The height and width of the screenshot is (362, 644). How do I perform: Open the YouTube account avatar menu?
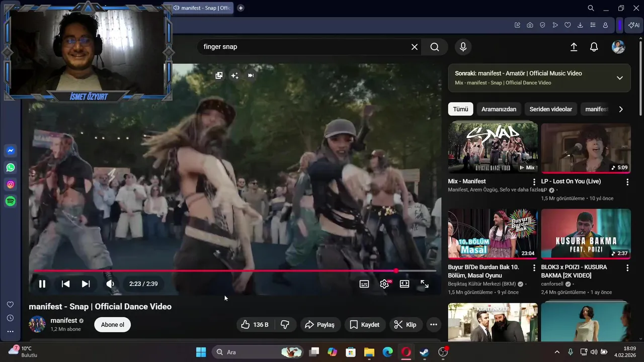(618, 47)
